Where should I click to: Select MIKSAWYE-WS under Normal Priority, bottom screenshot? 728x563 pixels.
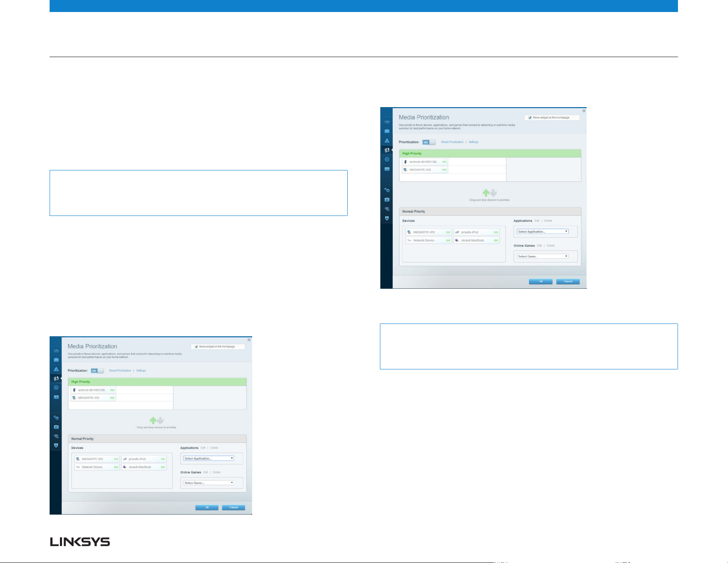click(x=97, y=459)
